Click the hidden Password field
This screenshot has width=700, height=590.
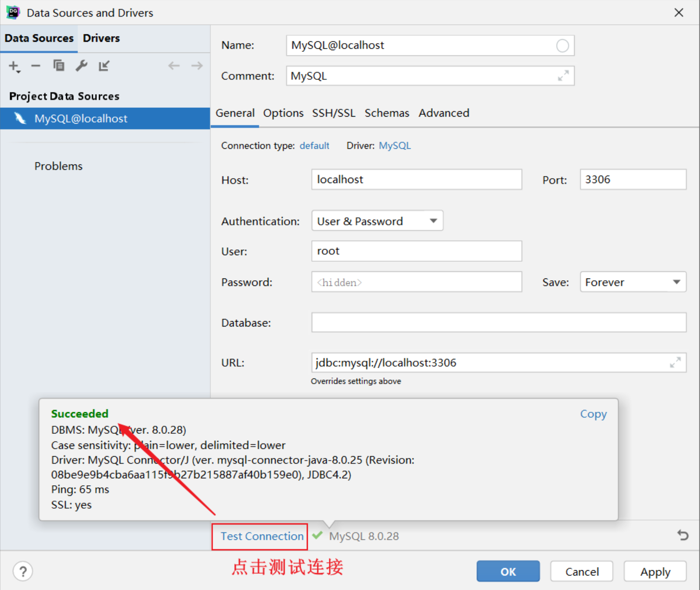(416, 282)
